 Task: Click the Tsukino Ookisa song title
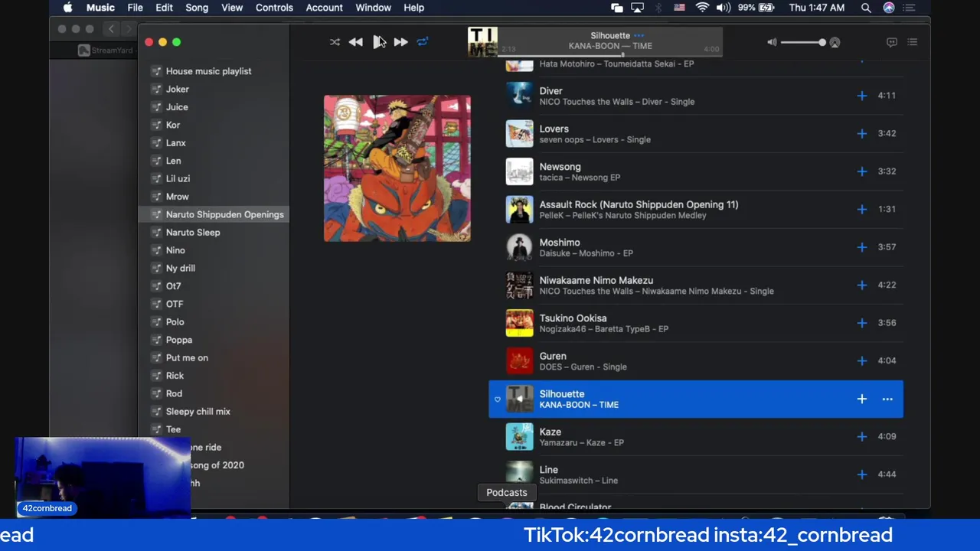[x=573, y=318]
